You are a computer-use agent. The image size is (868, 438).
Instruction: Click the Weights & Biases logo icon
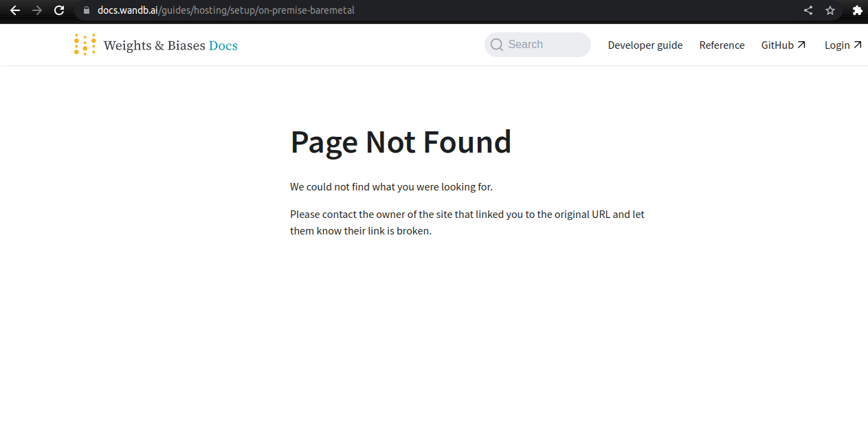click(84, 44)
